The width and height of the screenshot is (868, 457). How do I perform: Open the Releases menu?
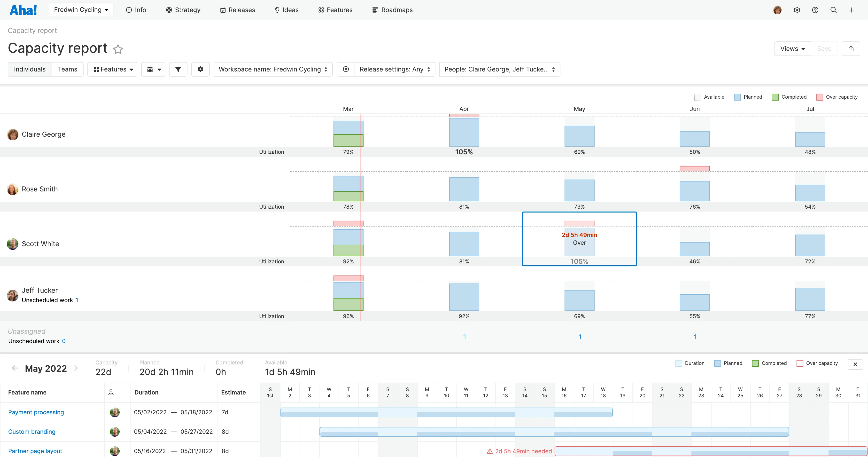click(238, 10)
